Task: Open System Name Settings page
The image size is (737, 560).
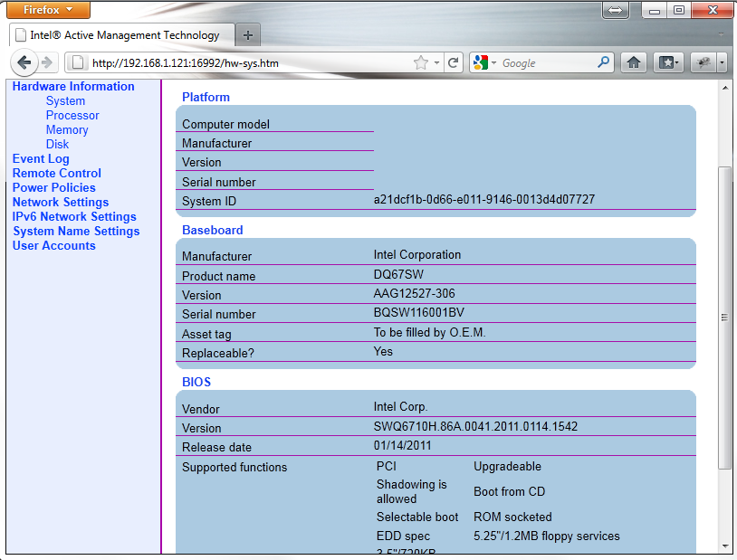Action: point(76,231)
